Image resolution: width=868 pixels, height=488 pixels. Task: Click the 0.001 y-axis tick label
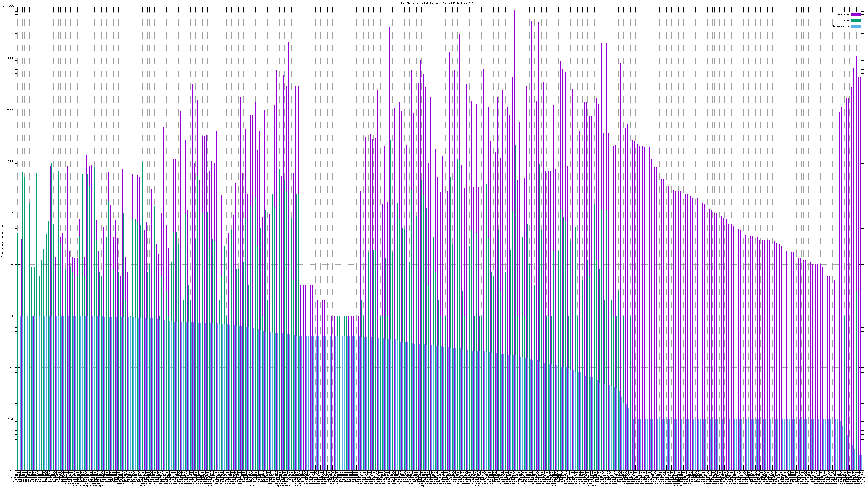pyautogui.click(x=10, y=470)
